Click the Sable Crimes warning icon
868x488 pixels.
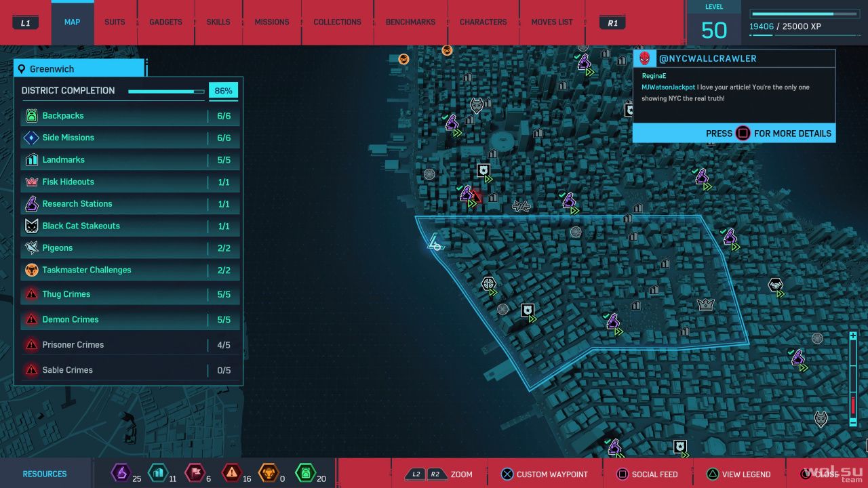pyautogui.click(x=31, y=370)
